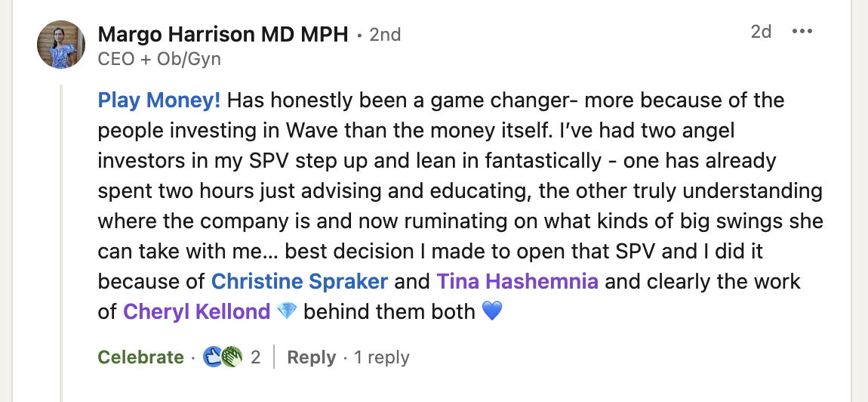Screen dimensions: 868x402
Task: Open Christine Spraker's mentioned profile
Action: [x=300, y=281]
